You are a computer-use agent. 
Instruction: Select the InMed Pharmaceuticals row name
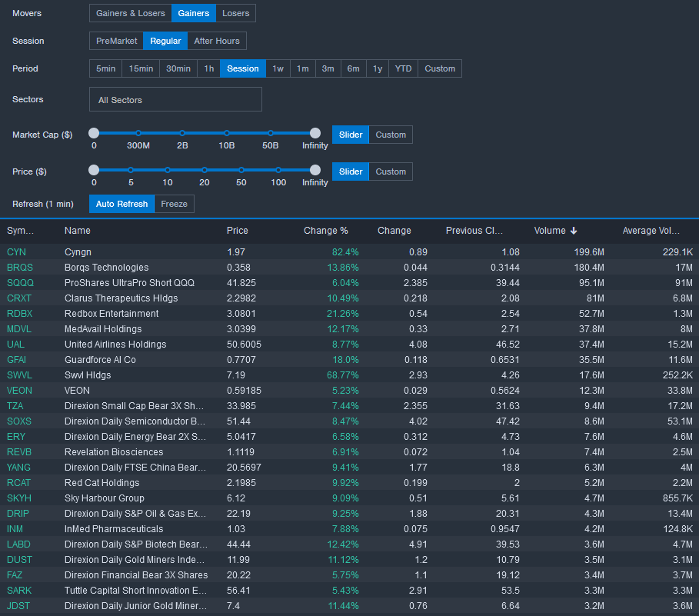click(114, 528)
